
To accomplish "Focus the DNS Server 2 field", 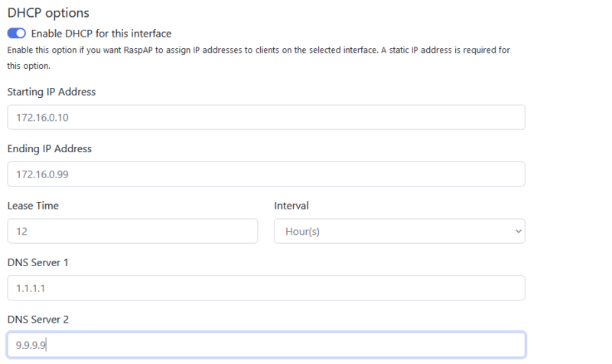I will point(265,344).
